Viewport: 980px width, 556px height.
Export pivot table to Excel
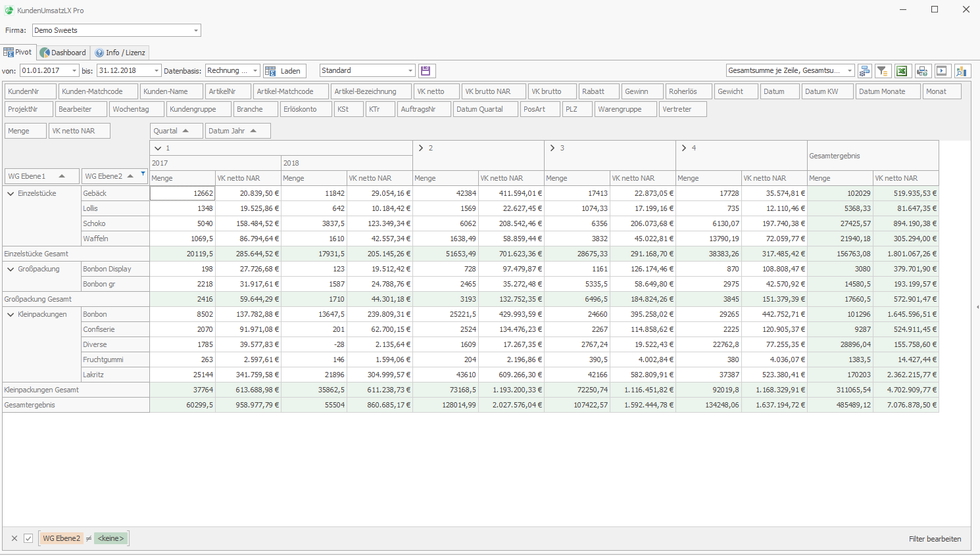click(x=902, y=71)
